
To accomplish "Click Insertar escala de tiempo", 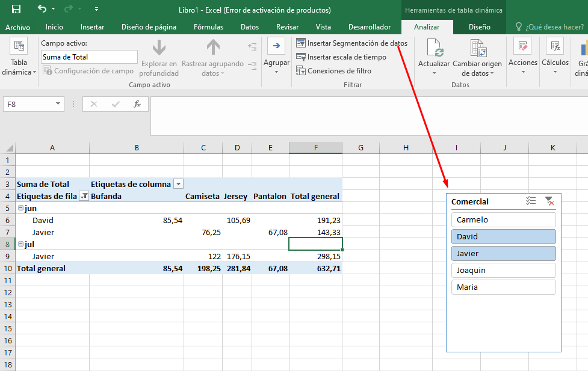I will (x=341, y=57).
